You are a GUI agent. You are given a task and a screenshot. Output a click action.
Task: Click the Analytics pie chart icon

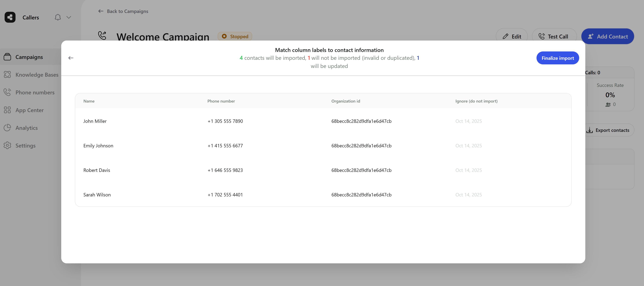tap(7, 128)
